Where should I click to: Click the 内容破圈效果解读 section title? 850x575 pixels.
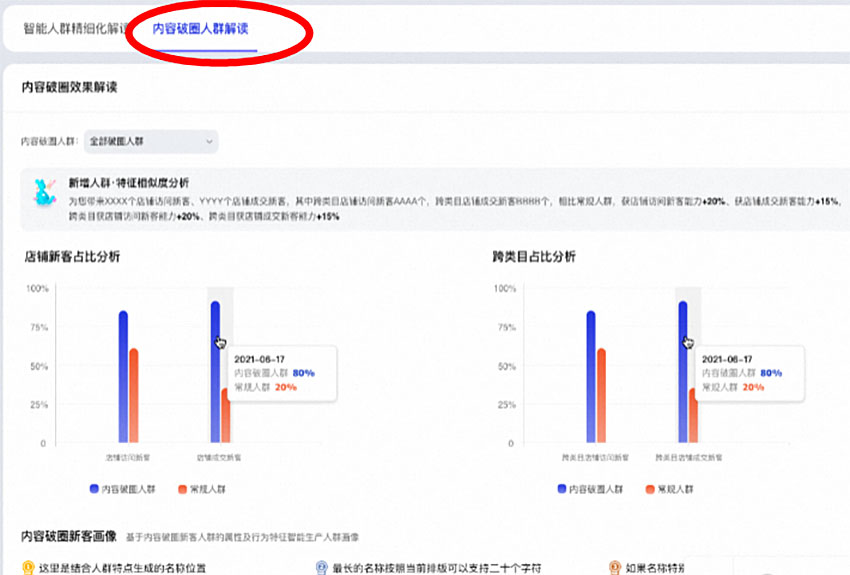coord(69,87)
